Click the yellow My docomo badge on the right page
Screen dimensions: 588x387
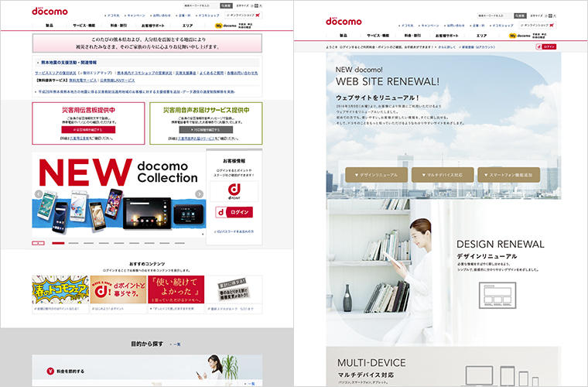(x=513, y=36)
